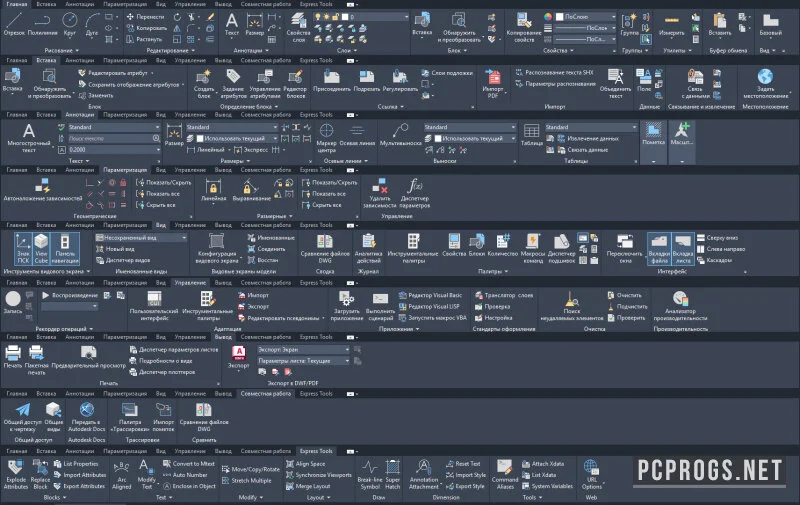Toggle the layer lock padlock icon
This screenshot has height=505, width=800.
(335, 17)
